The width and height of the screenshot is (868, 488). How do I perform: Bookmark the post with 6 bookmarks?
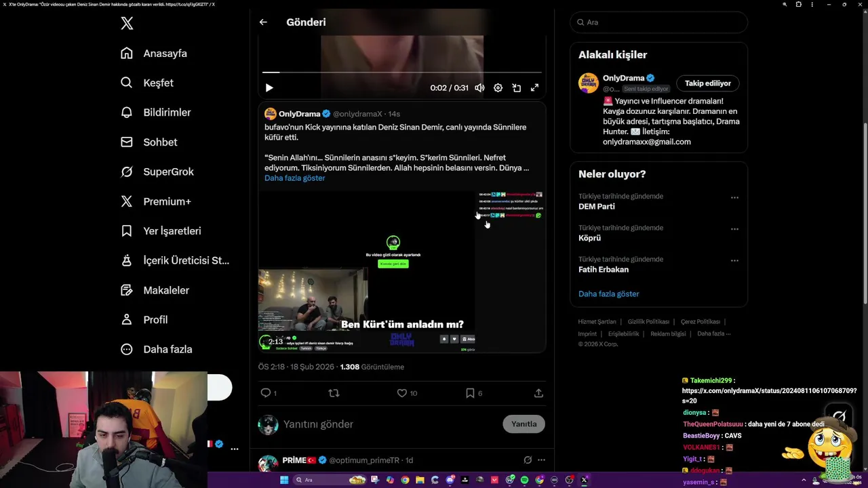pos(470,393)
